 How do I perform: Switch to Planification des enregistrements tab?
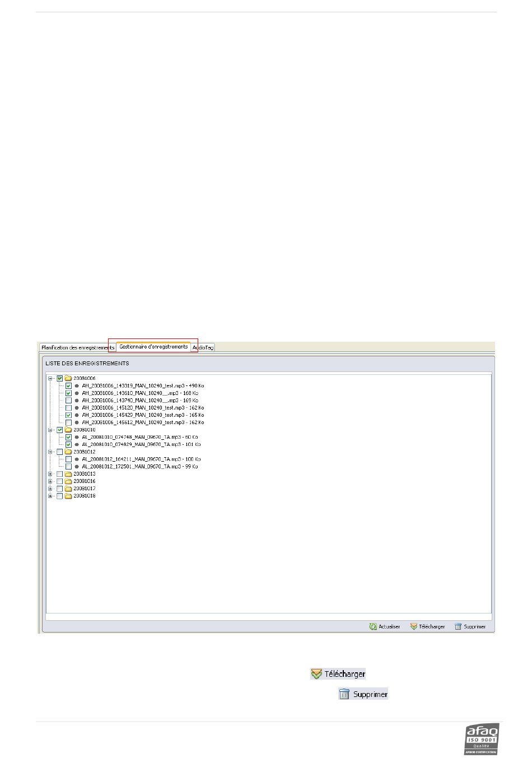click(x=77, y=348)
